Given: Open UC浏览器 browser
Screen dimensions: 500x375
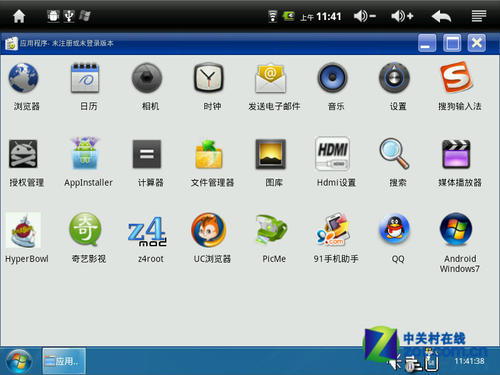Looking at the screenshot, I should [209, 230].
